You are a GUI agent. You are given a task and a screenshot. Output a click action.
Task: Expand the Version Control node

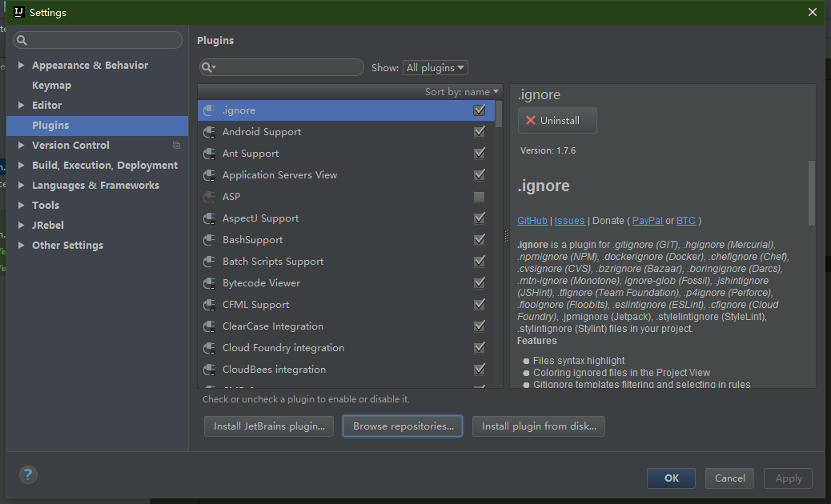21,145
